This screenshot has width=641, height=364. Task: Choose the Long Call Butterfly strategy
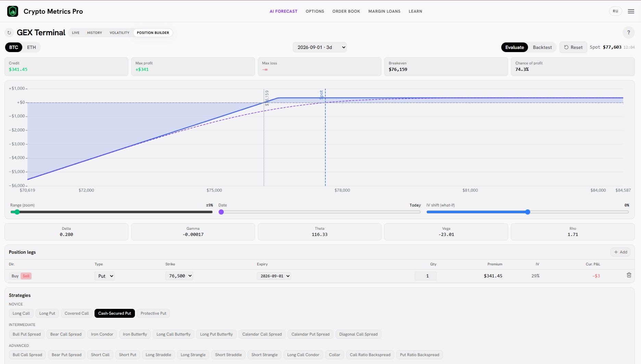click(x=174, y=334)
